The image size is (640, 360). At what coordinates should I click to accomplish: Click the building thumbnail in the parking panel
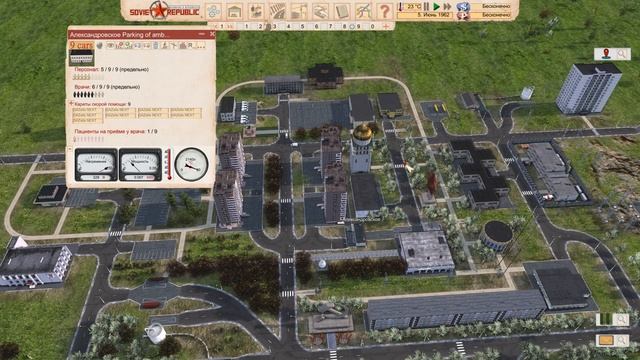[x=81, y=58]
